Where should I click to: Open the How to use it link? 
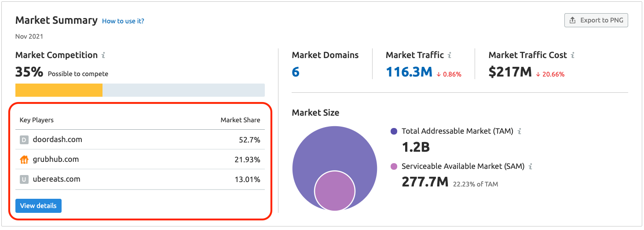point(123,21)
